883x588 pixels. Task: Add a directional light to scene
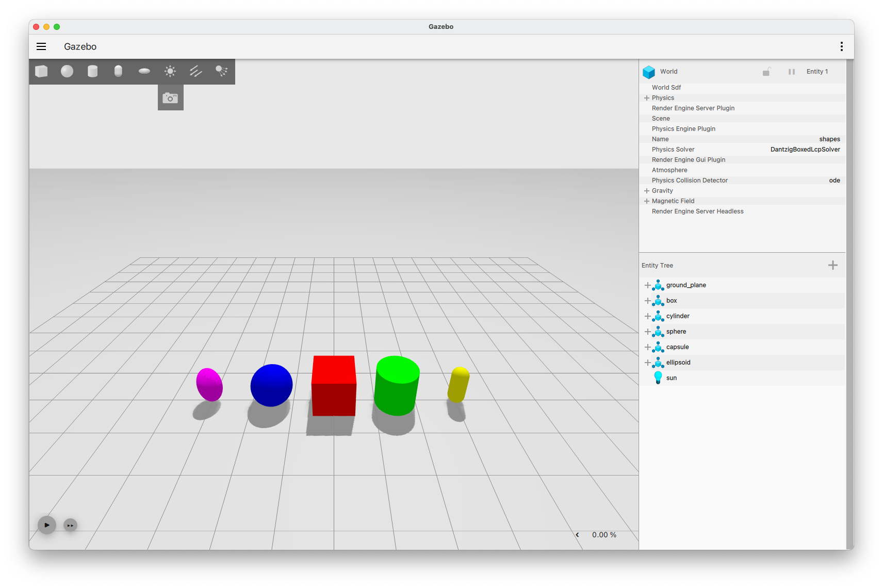click(x=196, y=71)
